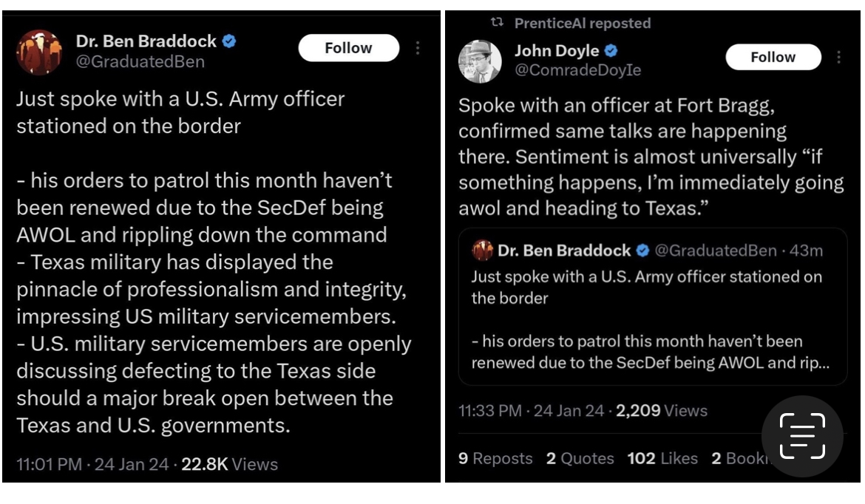865x504 pixels.
Task: Open the @GraduatedBen handle link
Action: click(x=140, y=62)
